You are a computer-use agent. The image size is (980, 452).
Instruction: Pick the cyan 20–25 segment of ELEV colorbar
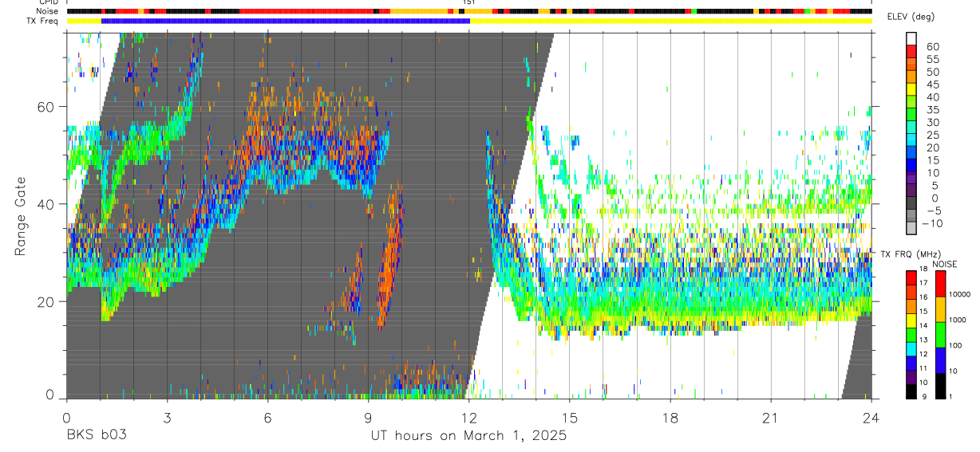click(x=911, y=141)
